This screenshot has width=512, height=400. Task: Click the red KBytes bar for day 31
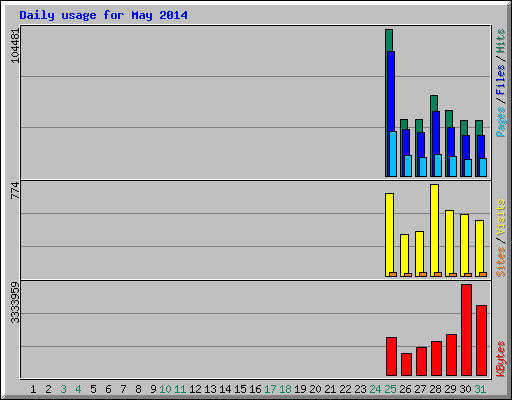(x=481, y=340)
